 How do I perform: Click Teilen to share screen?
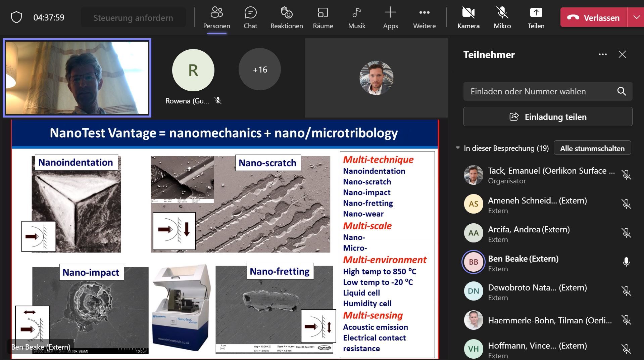[x=536, y=18]
